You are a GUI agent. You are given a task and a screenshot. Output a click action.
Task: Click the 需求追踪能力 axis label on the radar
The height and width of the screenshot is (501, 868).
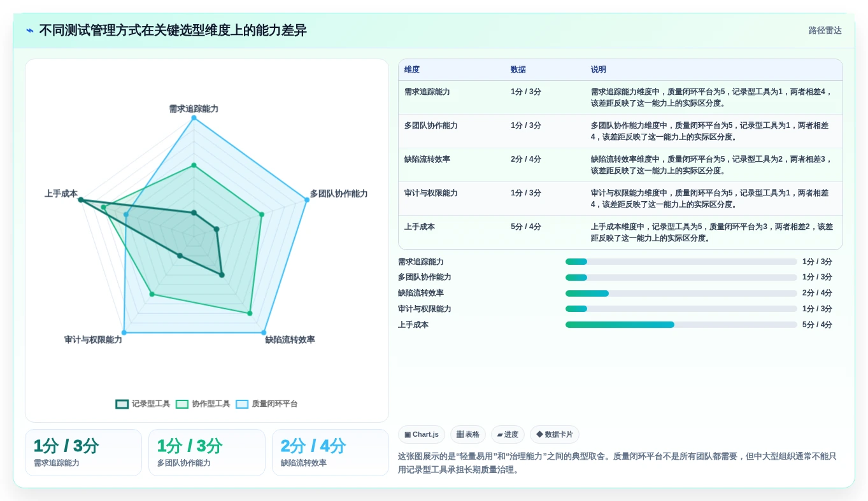[194, 109]
